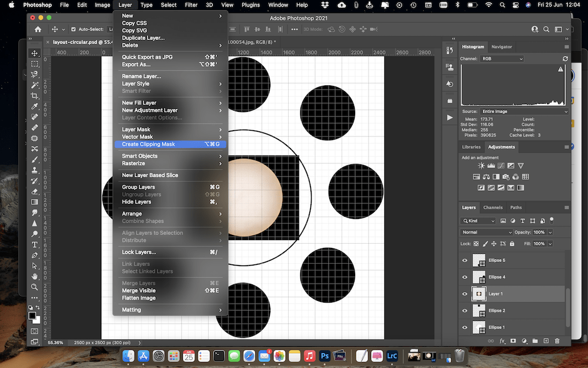
Task: Switch to the Libraries tab
Action: 471,147
